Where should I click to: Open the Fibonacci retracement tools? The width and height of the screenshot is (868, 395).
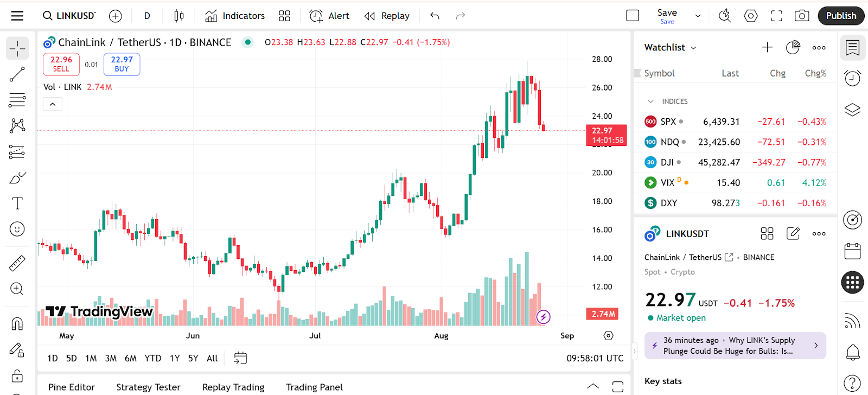[17, 100]
